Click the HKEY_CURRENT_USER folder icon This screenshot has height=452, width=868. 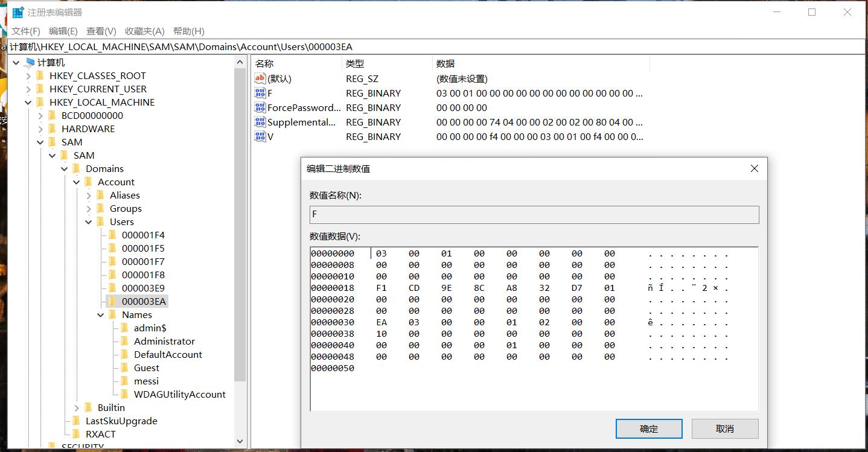click(x=40, y=89)
